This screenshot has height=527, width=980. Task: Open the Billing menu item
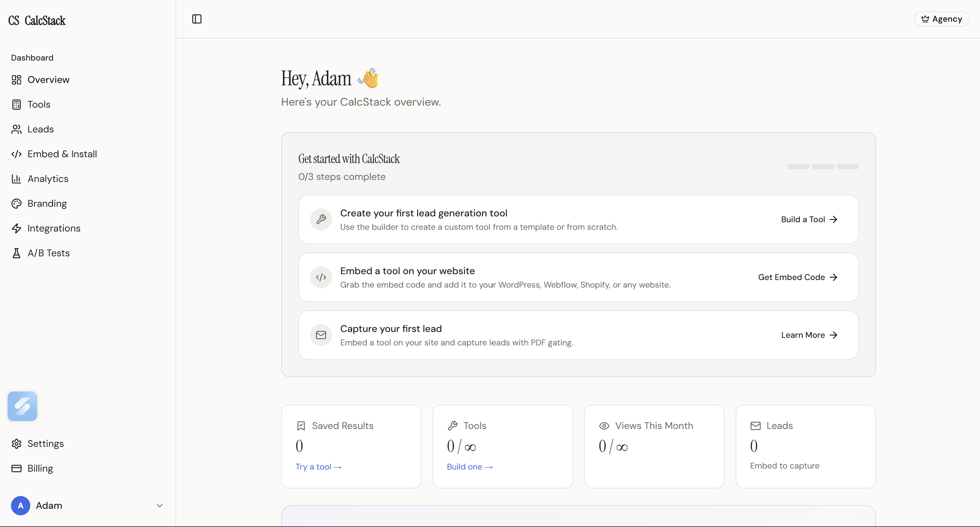pos(40,469)
